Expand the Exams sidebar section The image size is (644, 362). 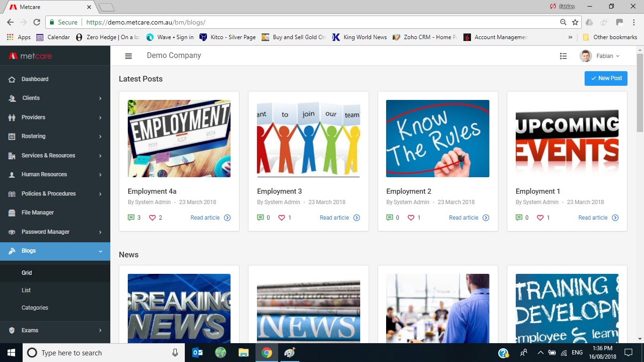coord(55,330)
